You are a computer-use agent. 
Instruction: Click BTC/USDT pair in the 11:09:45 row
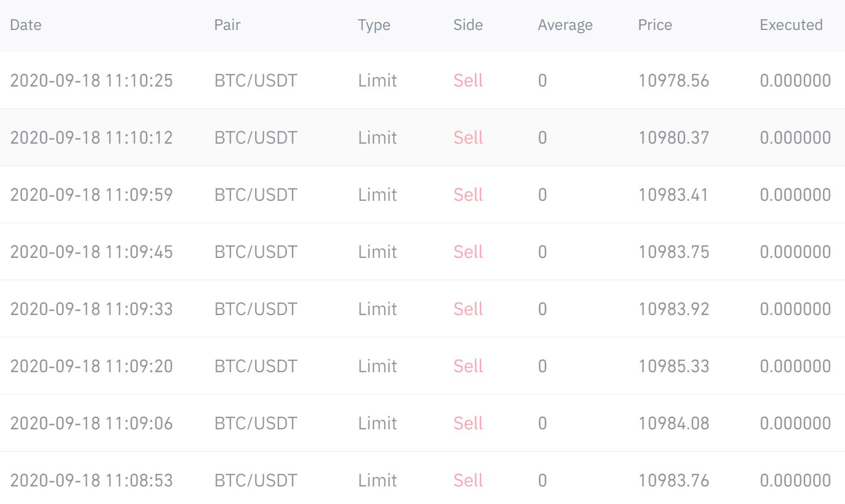(256, 252)
